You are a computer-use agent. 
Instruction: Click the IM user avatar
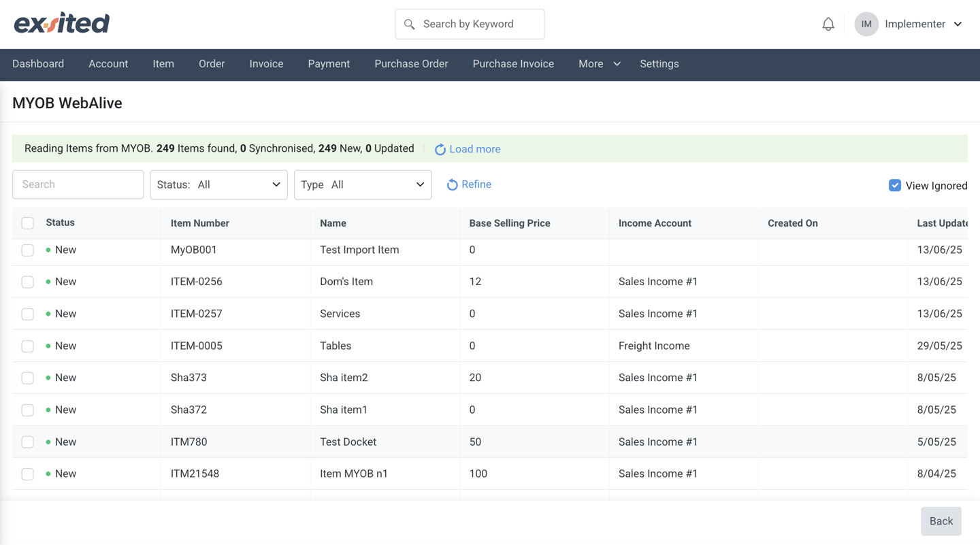(x=866, y=24)
